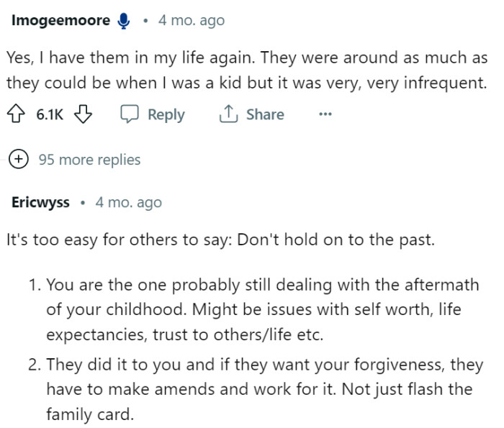Viewport: 504px width, 428px height.
Task: Click Imogeemoore's '4 mo. ago' timestamp
Action: [192, 21]
